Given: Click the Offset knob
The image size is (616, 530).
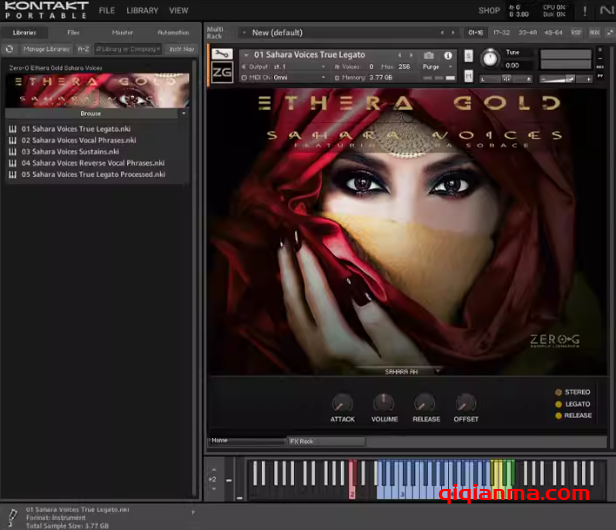Looking at the screenshot, I should tap(466, 403).
